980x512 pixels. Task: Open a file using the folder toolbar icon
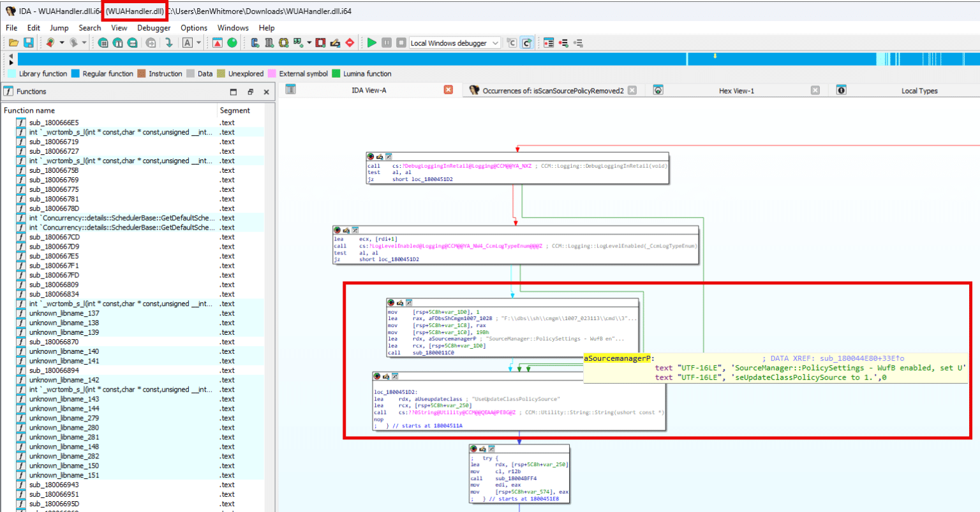[x=13, y=43]
